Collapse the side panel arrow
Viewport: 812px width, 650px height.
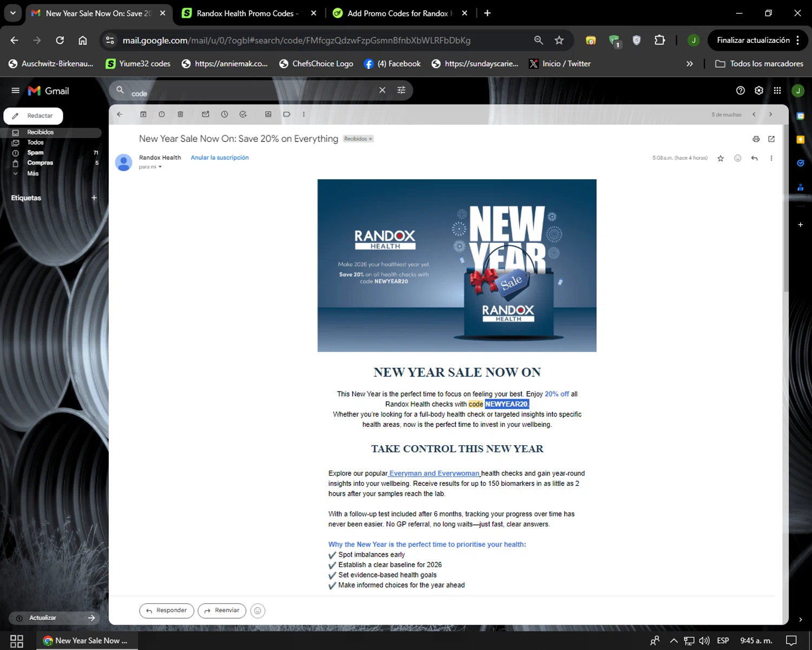click(x=801, y=620)
